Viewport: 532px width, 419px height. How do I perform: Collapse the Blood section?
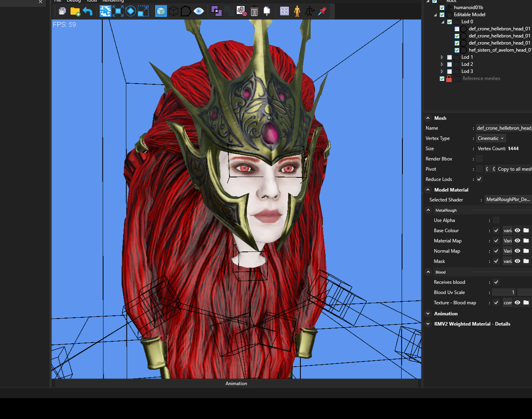coord(428,272)
